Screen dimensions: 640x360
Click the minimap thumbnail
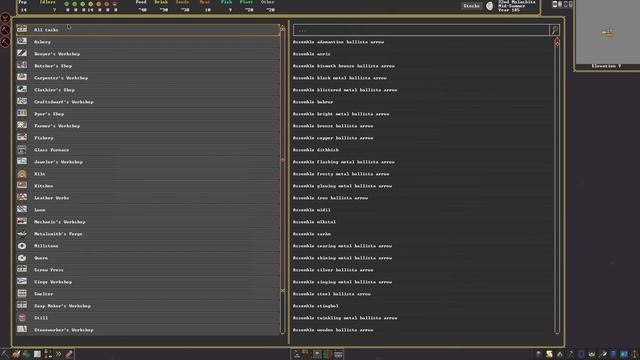(x=607, y=32)
